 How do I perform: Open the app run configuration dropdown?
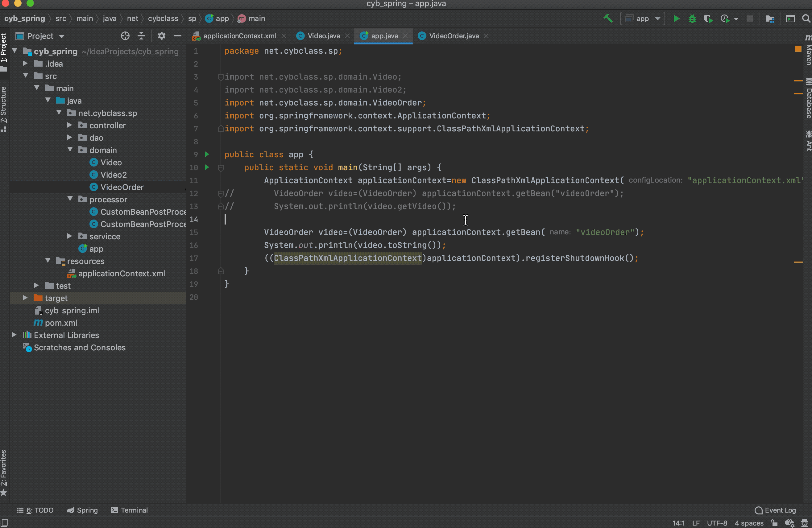coord(642,19)
